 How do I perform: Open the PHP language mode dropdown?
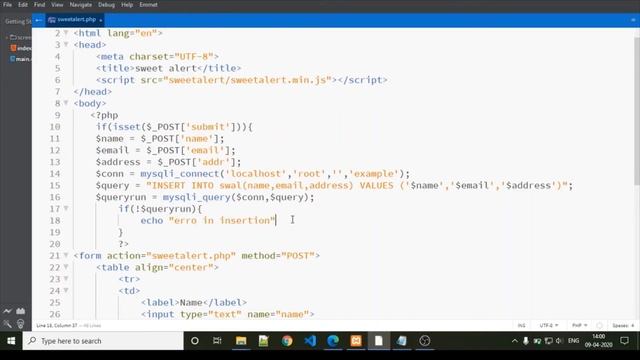coord(580,326)
